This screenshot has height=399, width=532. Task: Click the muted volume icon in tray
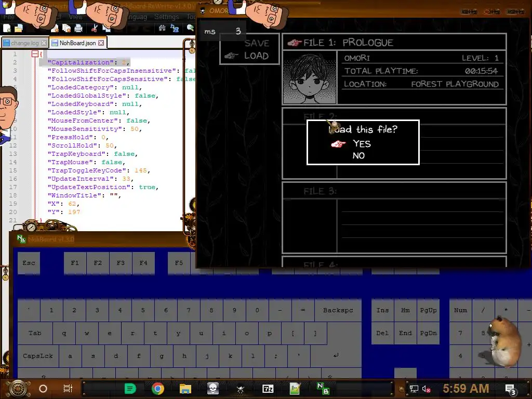tap(426, 389)
